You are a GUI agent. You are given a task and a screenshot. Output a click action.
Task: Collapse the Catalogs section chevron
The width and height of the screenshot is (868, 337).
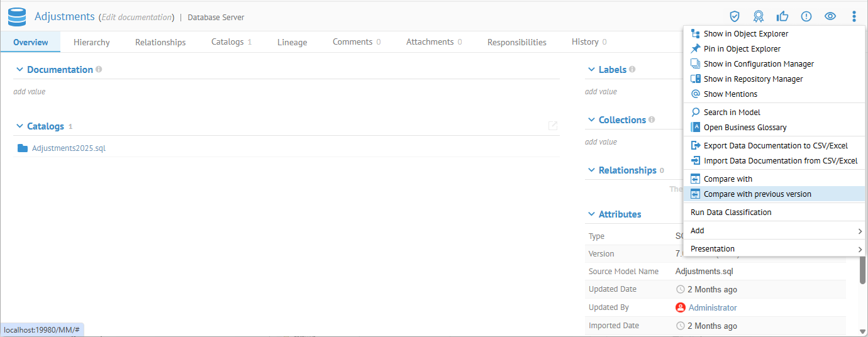[19, 126]
